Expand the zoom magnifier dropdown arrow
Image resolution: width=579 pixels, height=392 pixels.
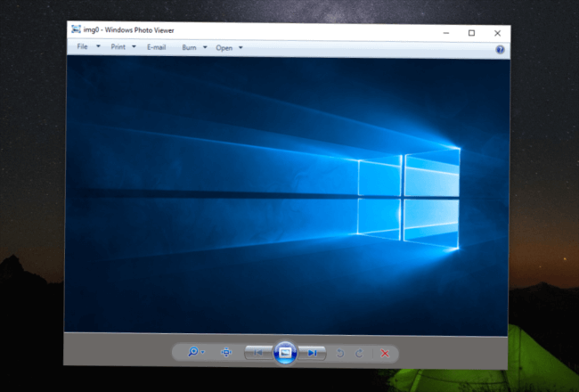point(203,352)
